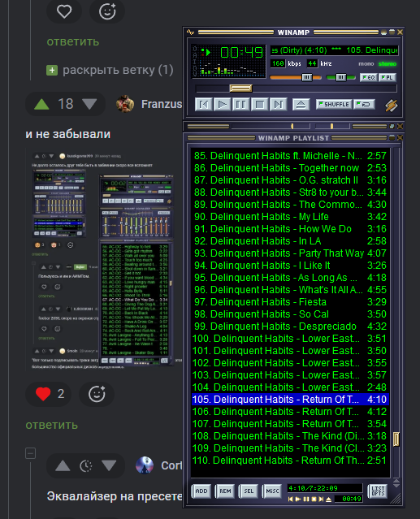This screenshot has width=420, height=519.
Task: Toggle Repeat mode in Winamp
Action: point(364,104)
